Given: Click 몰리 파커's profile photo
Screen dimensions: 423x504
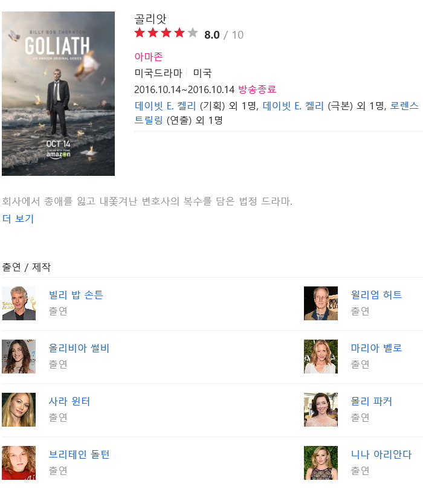Looking at the screenshot, I should (x=321, y=410).
